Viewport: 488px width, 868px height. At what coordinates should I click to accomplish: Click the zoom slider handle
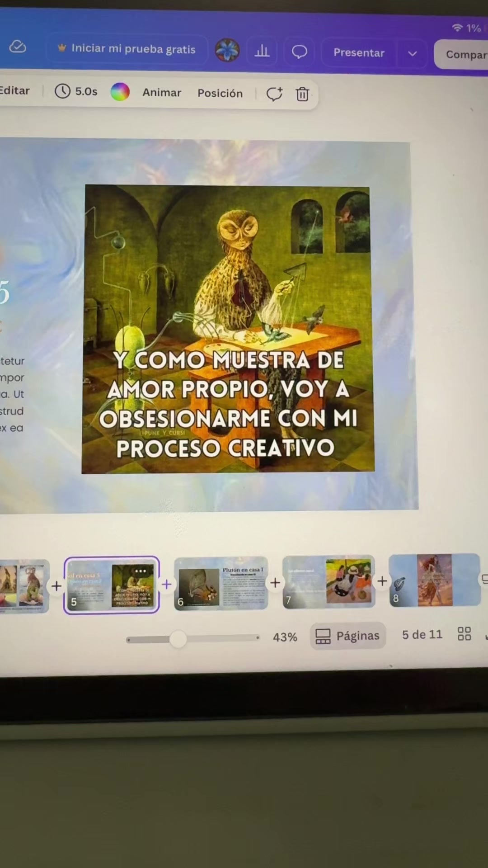178,639
